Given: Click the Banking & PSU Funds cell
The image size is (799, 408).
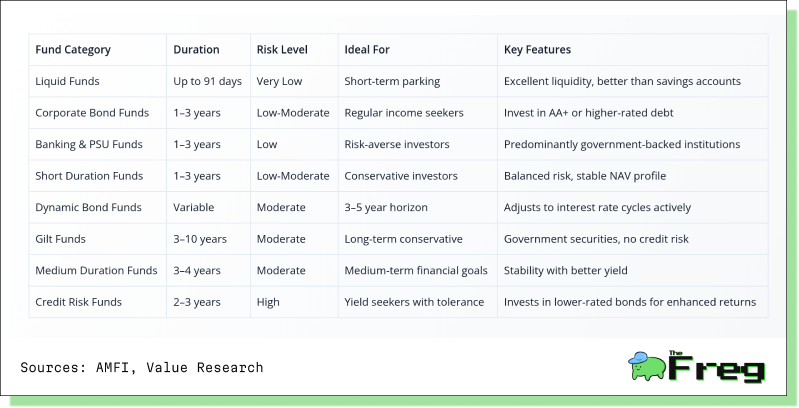Looking at the screenshot, I should point(88,145).
